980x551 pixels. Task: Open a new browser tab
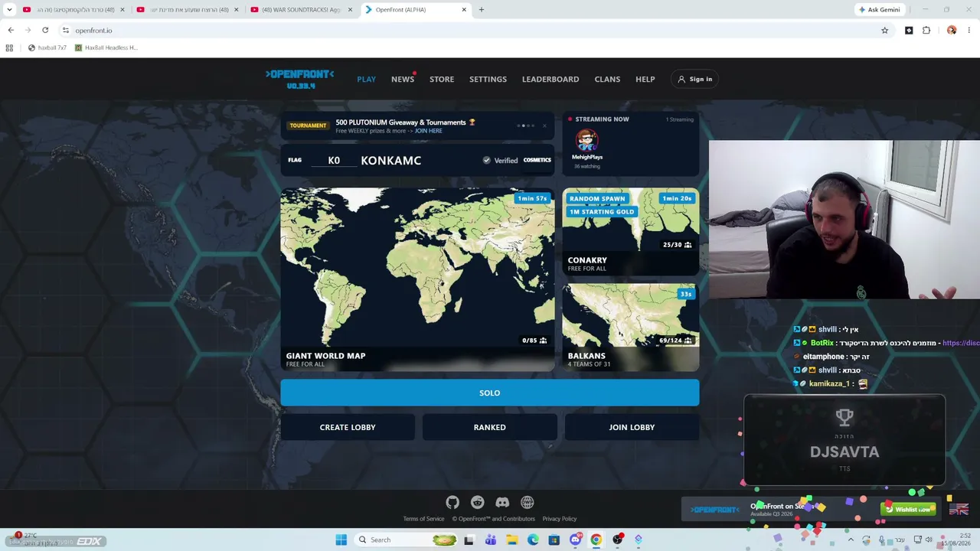pyautogui.click(x=481, y=9)
